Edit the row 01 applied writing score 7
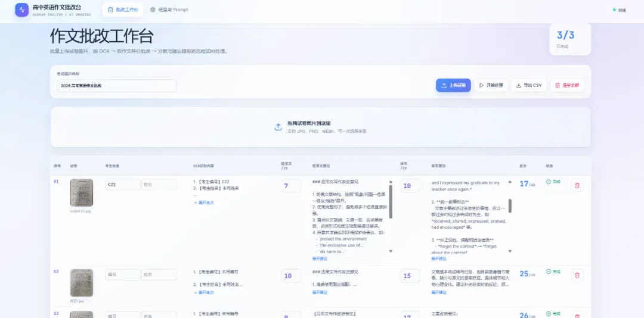 click(x=291, y=186)
